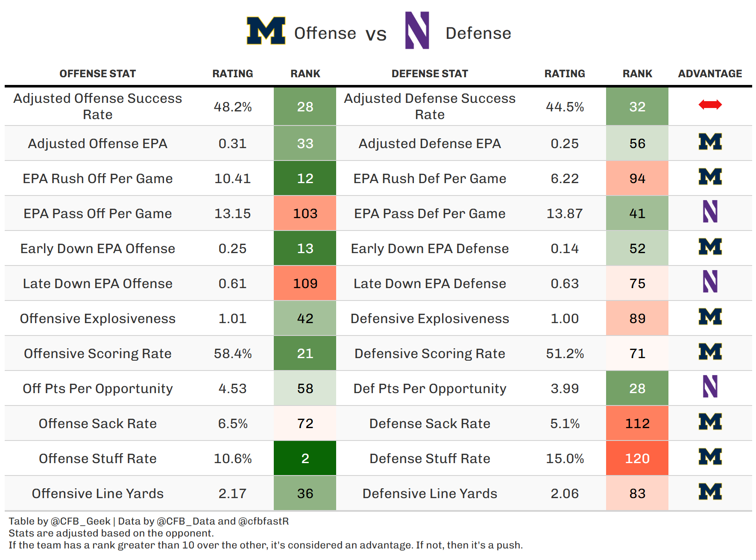The width and height of the screenshot is (756, 560).
Task: Click Northwestern advantage logo in EPA Pass row
Action: [x=710, y=212]
